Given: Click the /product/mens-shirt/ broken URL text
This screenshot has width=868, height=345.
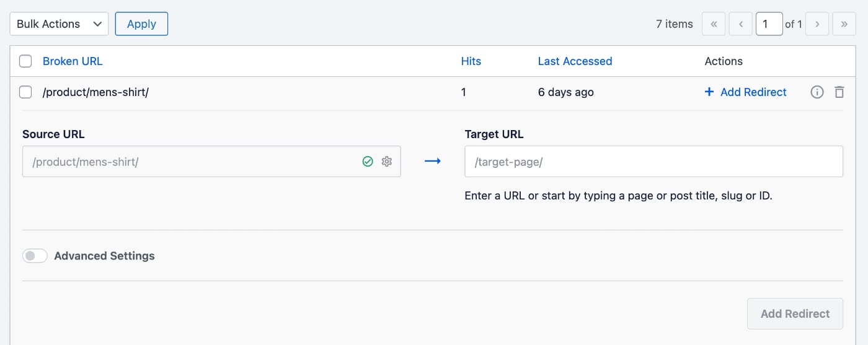Looking at the screenshot, I should click(x=95, y=92).
